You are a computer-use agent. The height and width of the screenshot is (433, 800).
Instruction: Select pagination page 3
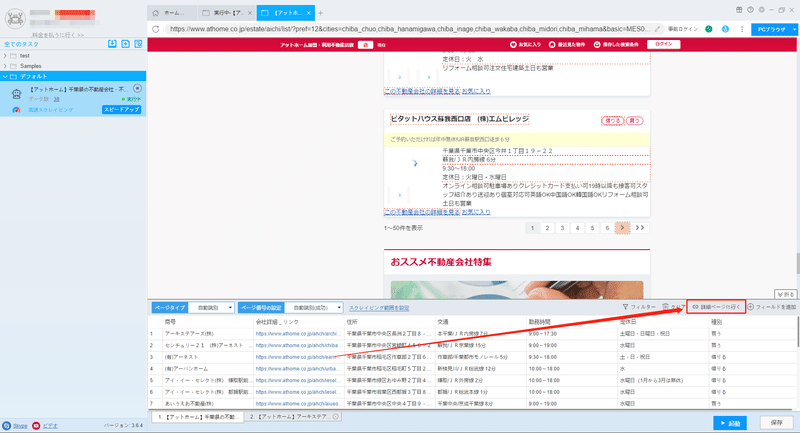562,228
